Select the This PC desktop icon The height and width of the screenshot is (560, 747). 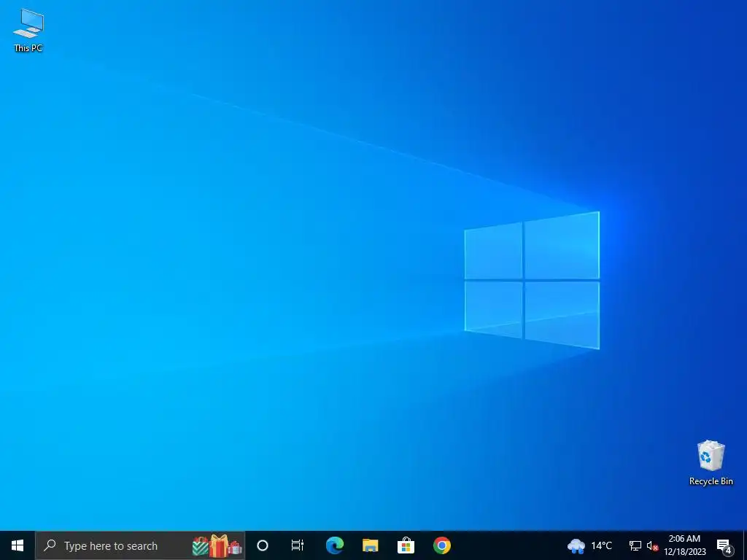click(28, 30)
